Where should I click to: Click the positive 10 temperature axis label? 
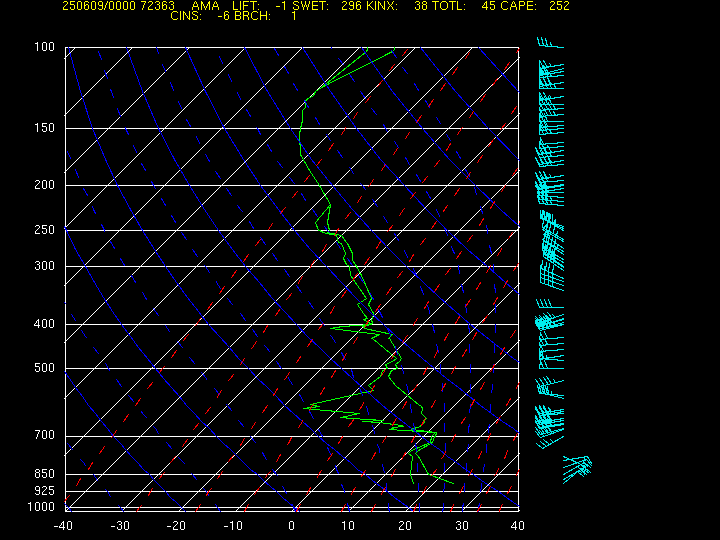[x=348, y=526]
